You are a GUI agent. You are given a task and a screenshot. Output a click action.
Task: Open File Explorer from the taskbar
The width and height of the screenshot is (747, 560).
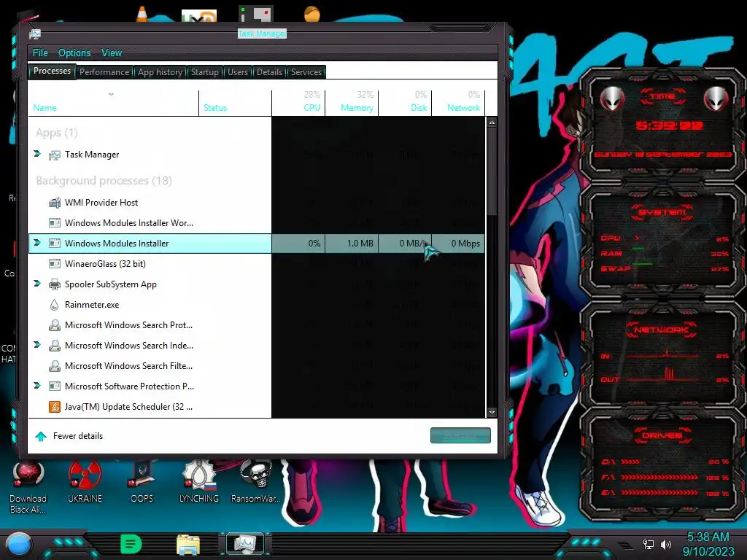(x=188, y=545)
